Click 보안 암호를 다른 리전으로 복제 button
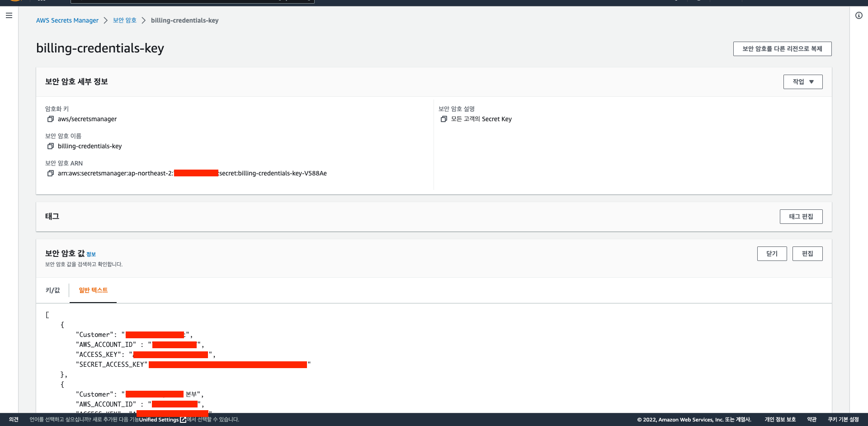This screenshot has height=426, width=868. pos(782,49)
